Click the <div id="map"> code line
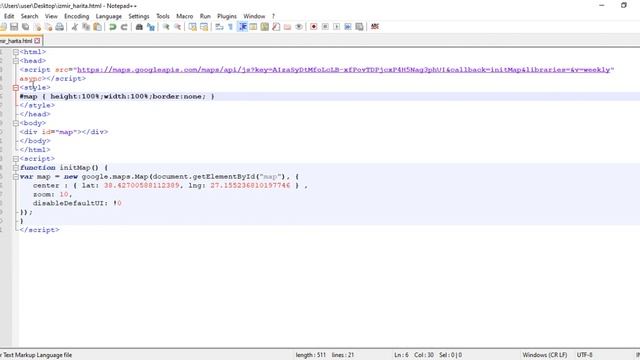The width and height of the screenshot is (640, 360). pos(64,132)
